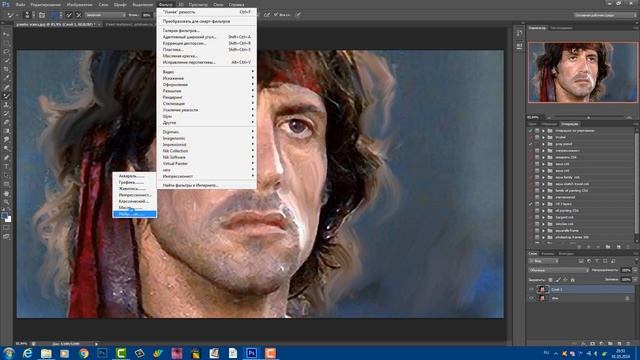Viewport: 640px width, 360px height.
Task: Expand the aquarelle frame action set
Action: (x=543, y=231)
